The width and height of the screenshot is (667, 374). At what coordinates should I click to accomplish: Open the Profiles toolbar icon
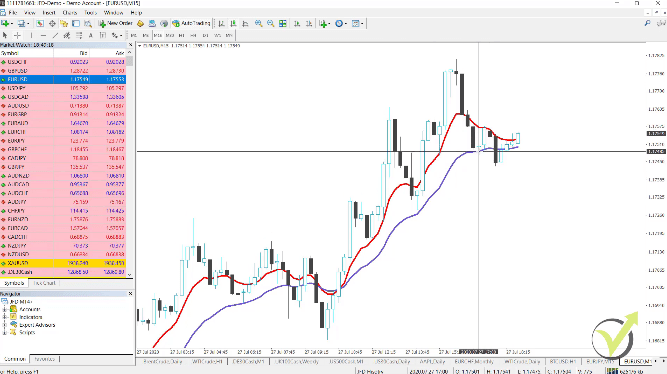pyautogui.click(x=21, y=23)
